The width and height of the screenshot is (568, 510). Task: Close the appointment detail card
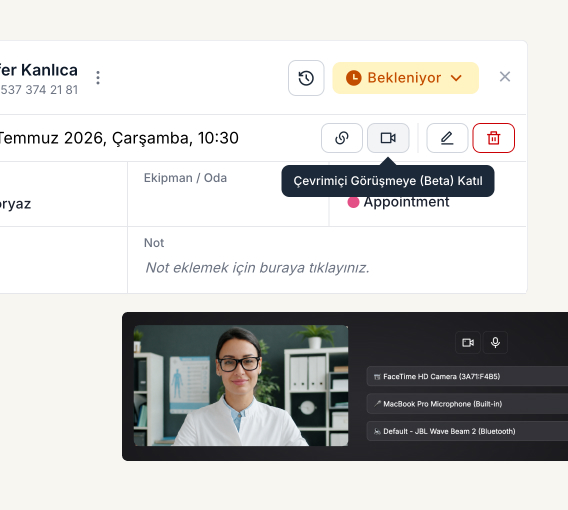505,77
